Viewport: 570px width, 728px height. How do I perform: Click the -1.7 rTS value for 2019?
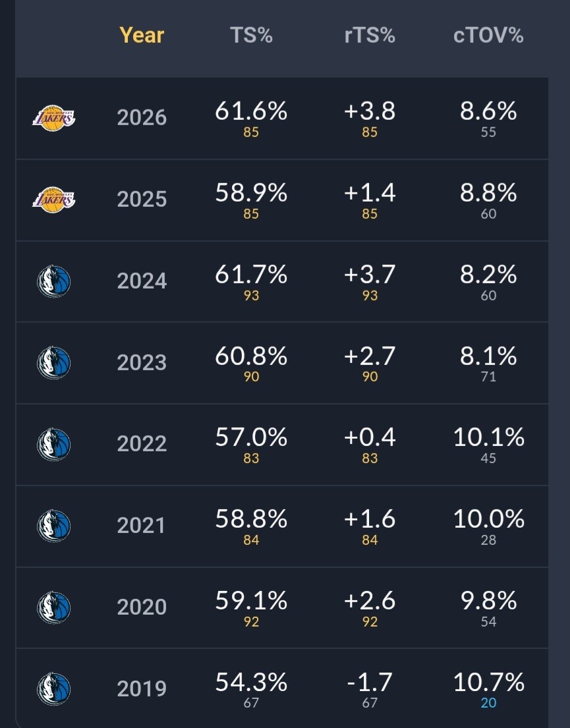click(x=370, y=682)
